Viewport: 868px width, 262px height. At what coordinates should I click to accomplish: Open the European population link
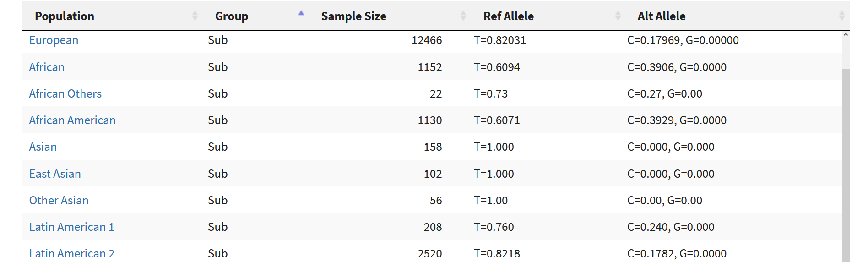pos(54,40)
